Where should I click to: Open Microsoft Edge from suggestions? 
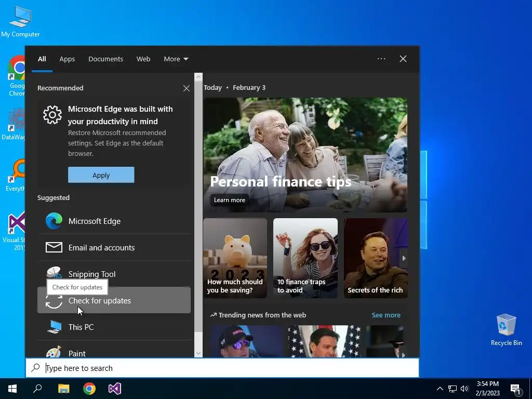pos(114,221)
